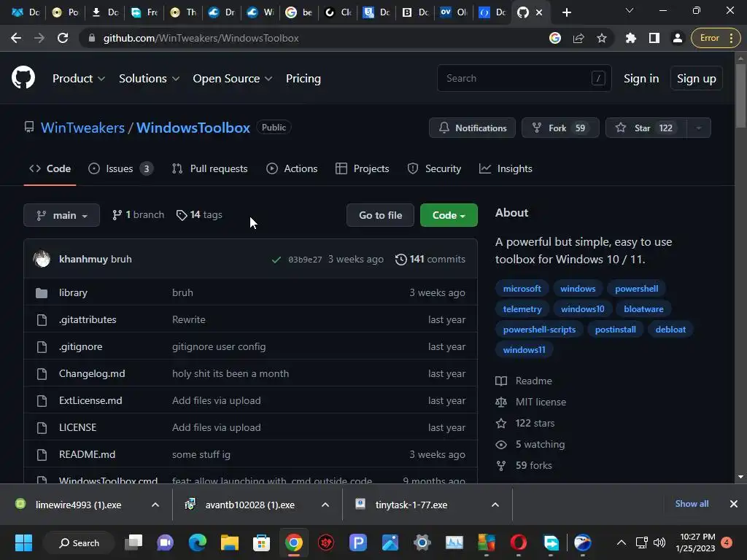Switch to the Projects tab
The image size is (747, 560).
point(362,168)
